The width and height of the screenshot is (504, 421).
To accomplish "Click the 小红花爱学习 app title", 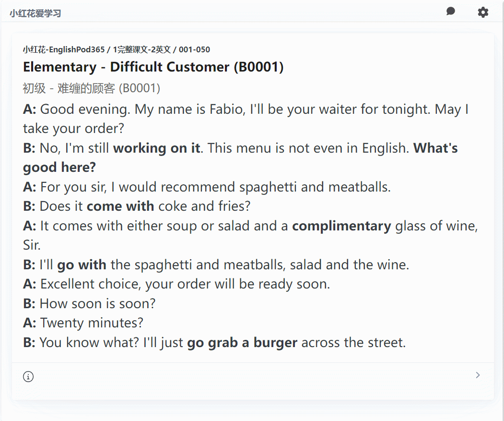I will click(x=35, y=13).
